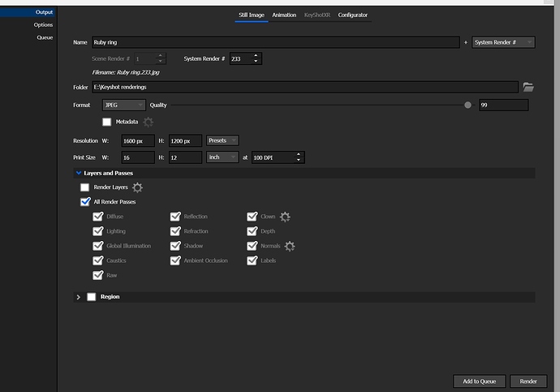
Task: Open folder browser icon next to Folder field
Action: 528,87
